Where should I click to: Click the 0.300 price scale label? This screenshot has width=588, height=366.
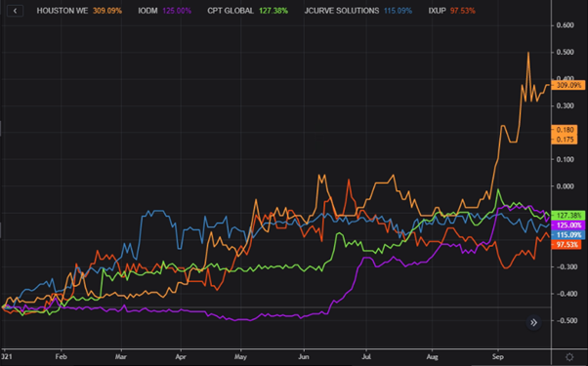click(x=566, y=105)
